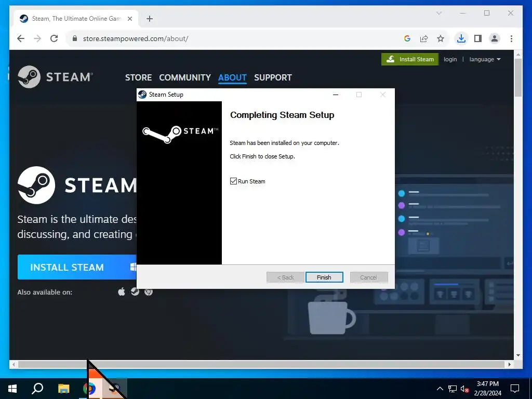Viewport: 532px width, 399px height.
Task: Minimize the Steam Setup dialog
Action: tap(336, 95)
